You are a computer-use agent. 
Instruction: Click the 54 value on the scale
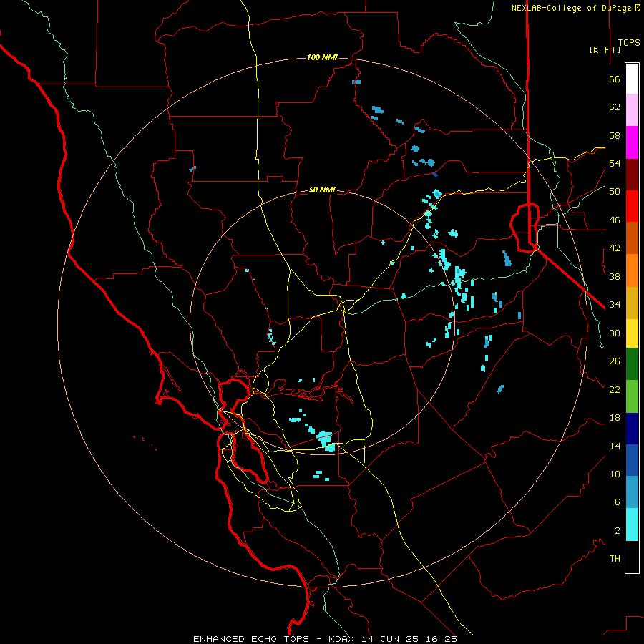click(x=615, y=163)
